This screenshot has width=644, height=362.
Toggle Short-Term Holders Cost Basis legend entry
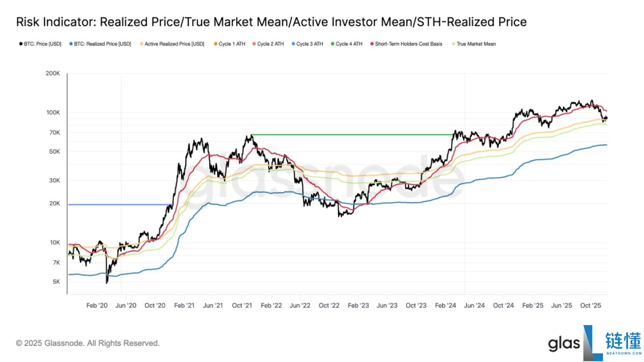coord(371,44)
